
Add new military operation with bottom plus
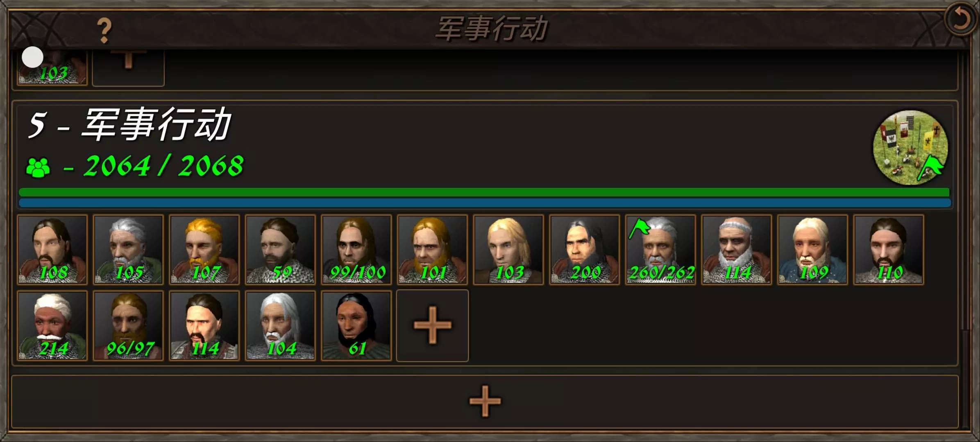coord(485,401)
